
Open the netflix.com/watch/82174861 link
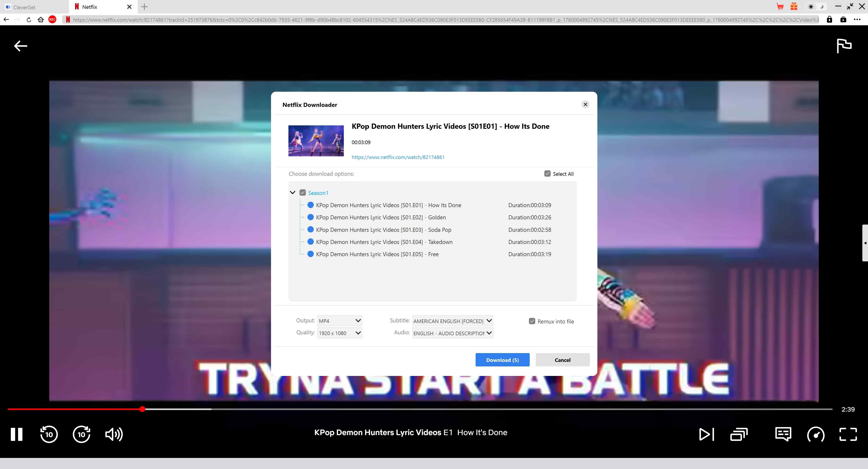pos(398,157)
